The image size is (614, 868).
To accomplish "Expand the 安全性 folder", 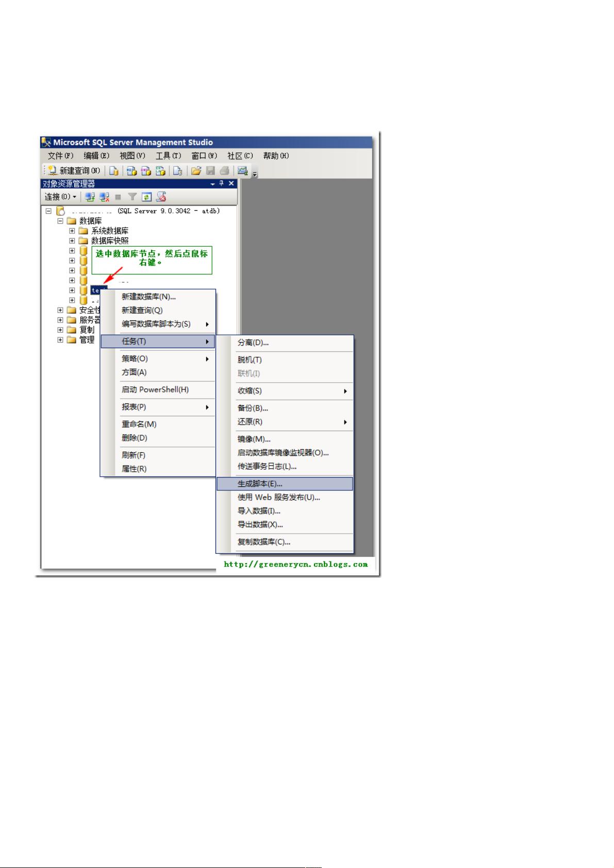I will pyautogui.click(x=60, y=310).
